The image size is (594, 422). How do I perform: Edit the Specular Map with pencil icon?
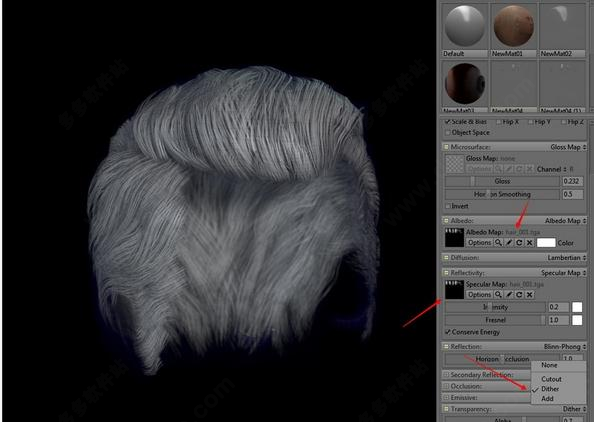point(509,294)
